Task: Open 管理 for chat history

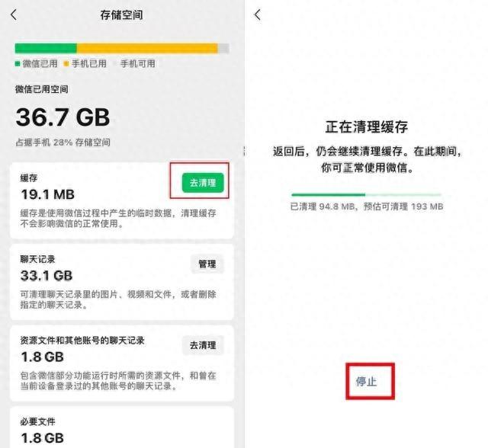Action: (207, 264)
